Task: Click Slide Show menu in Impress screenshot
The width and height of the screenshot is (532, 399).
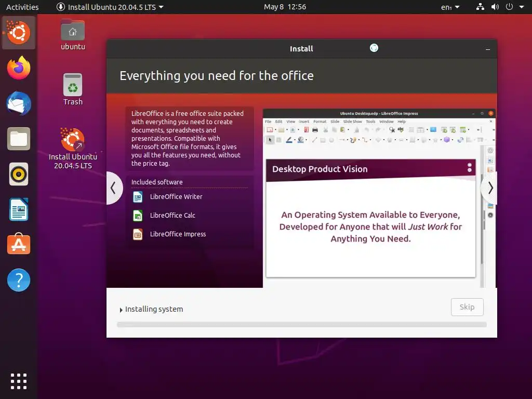Action: click(x=353, y=122)
